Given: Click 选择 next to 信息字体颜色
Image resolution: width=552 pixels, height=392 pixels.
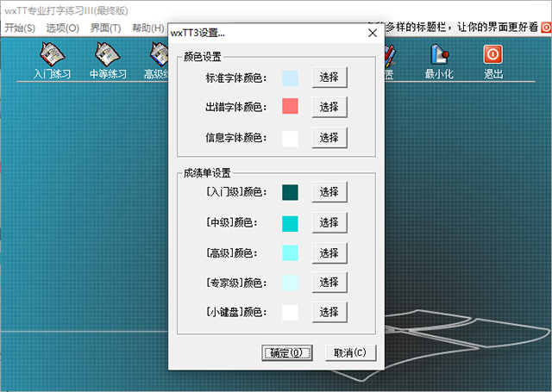Looking at the screenshot, I should pos(329,138).
